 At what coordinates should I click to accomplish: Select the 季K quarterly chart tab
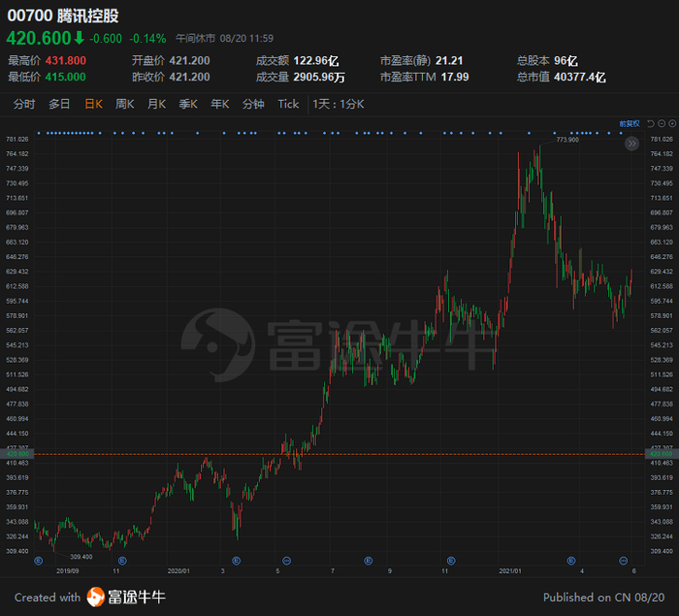tap(188, 104)
